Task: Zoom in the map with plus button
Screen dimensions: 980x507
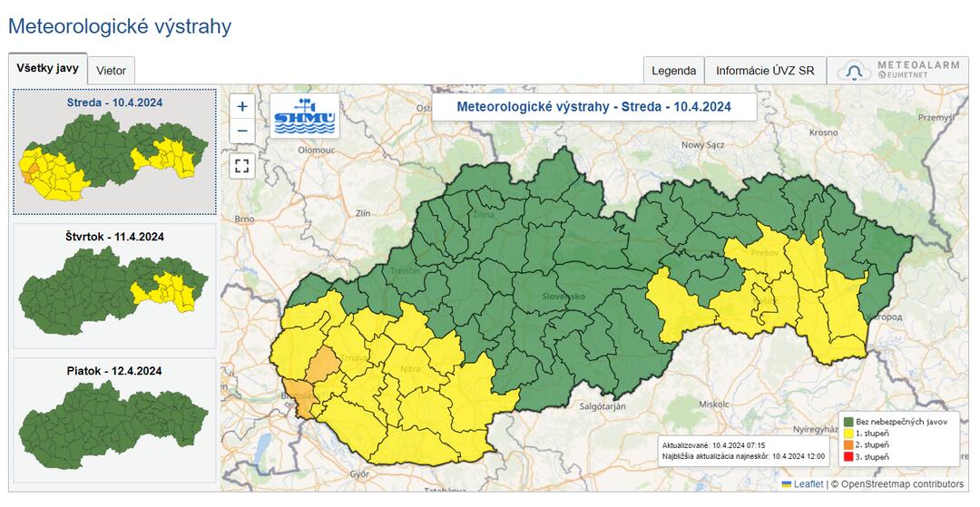Action: pos(242,106)
